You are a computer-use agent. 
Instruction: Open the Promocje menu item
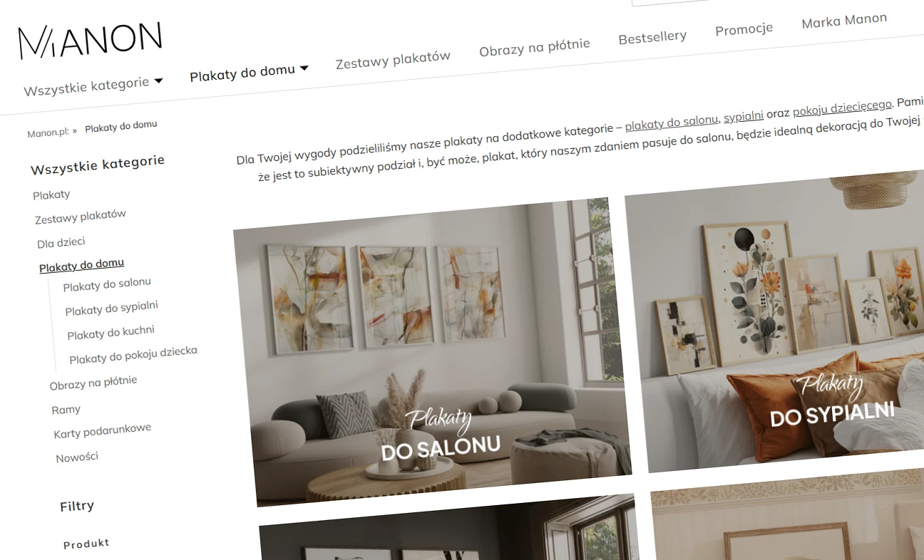[744, 29]
